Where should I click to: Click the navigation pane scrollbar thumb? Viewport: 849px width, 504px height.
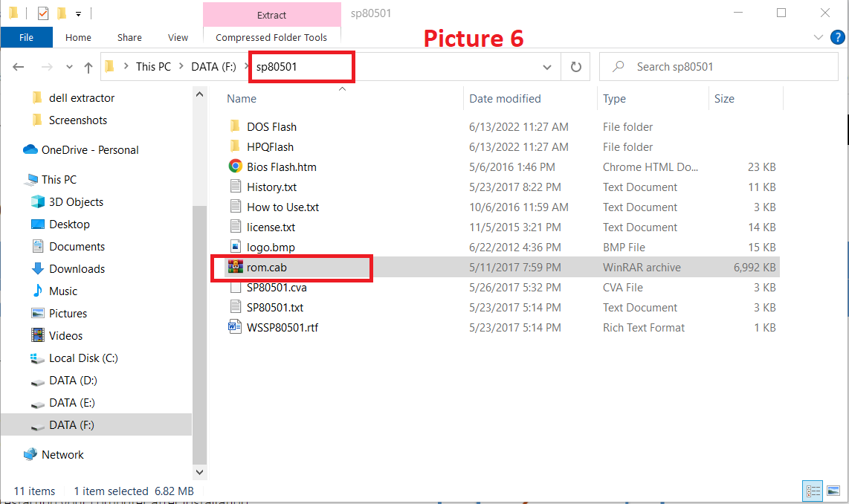[x=199, y=335]
